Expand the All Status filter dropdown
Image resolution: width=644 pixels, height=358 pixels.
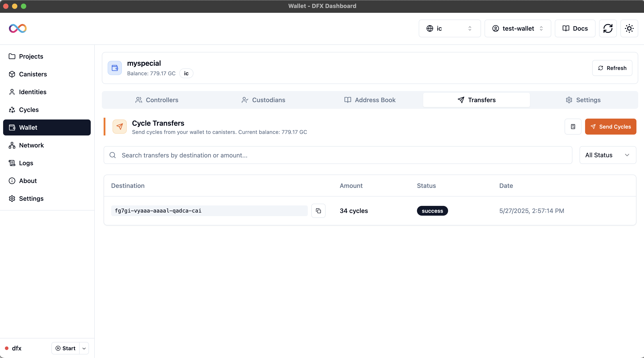point(608,155)
